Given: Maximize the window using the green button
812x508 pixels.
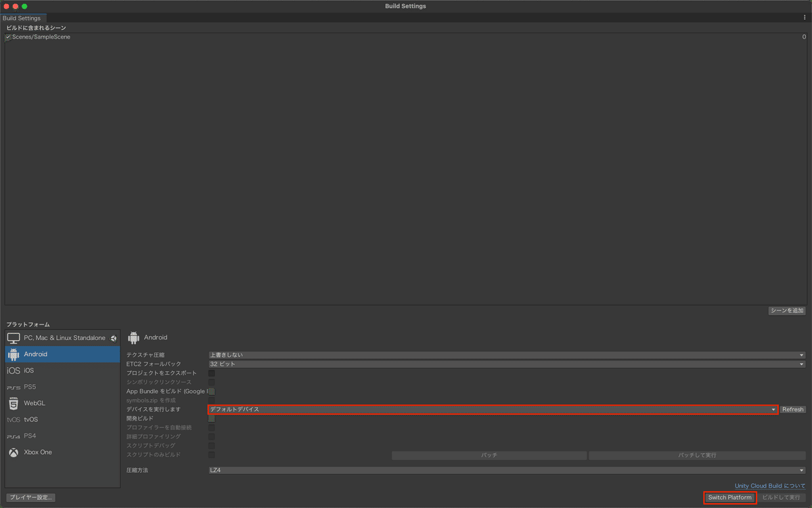Looking at the screenshot, I should click(24, 6).
